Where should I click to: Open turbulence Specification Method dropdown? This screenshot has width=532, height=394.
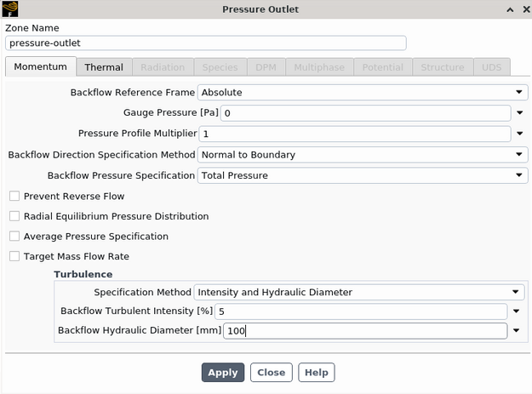tap(516, 292)
